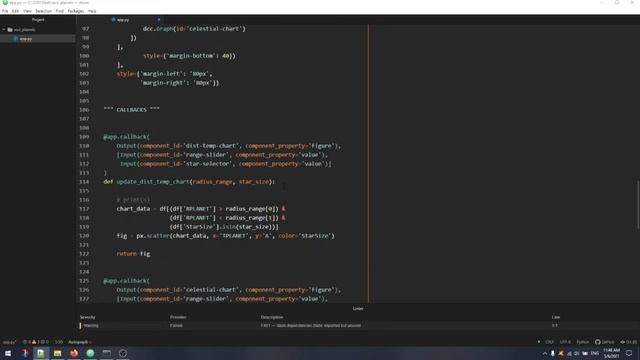
Task: Click the update_dist_temp_chart function name
Action: (153, 182)
